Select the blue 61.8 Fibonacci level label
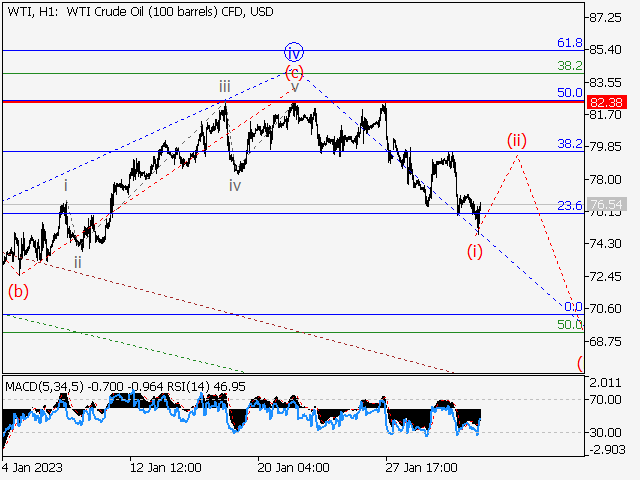The height and width of the screenshot is (480, 640). click(x=570, y=42)
